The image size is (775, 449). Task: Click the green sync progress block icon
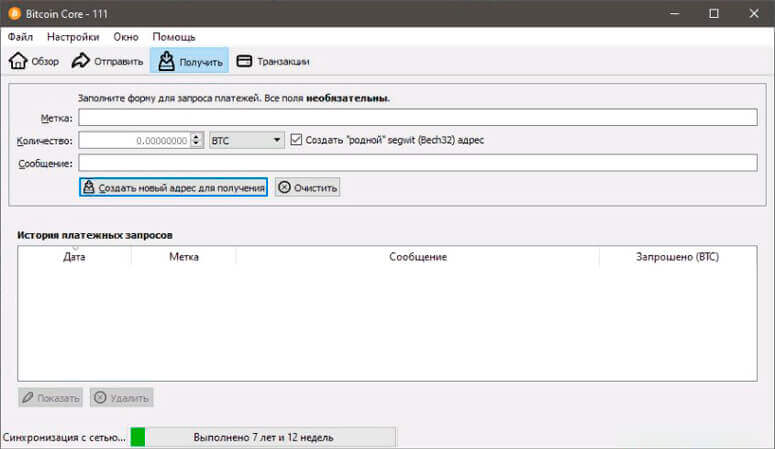pos(138,437)
